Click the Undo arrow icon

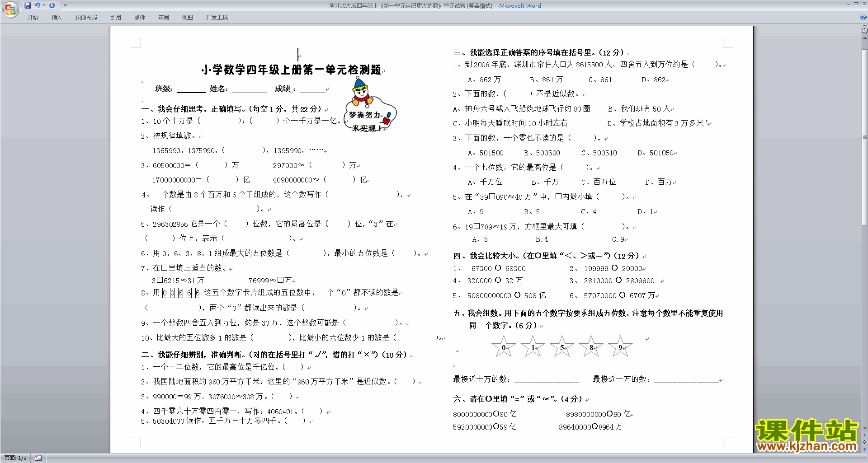click(x=38, y=5)
